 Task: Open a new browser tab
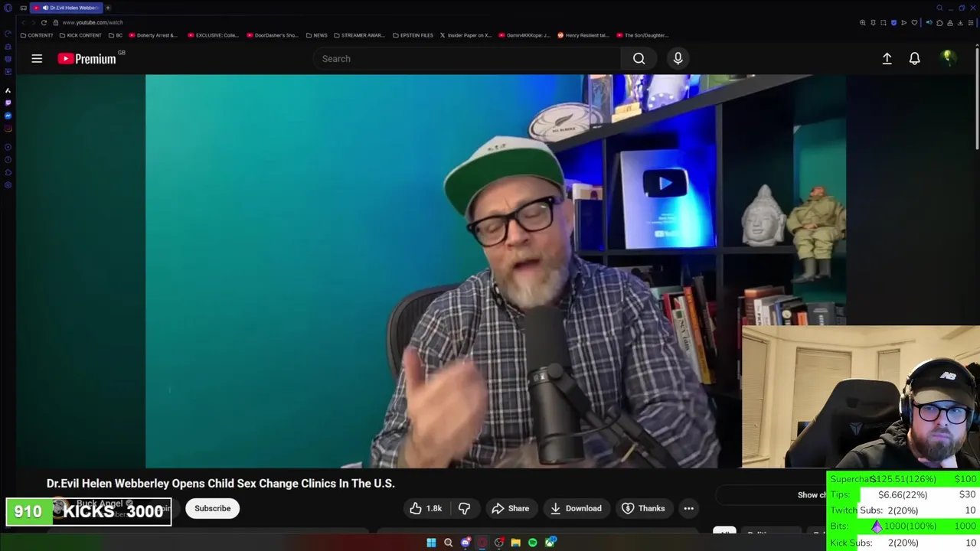coord(108,8)
